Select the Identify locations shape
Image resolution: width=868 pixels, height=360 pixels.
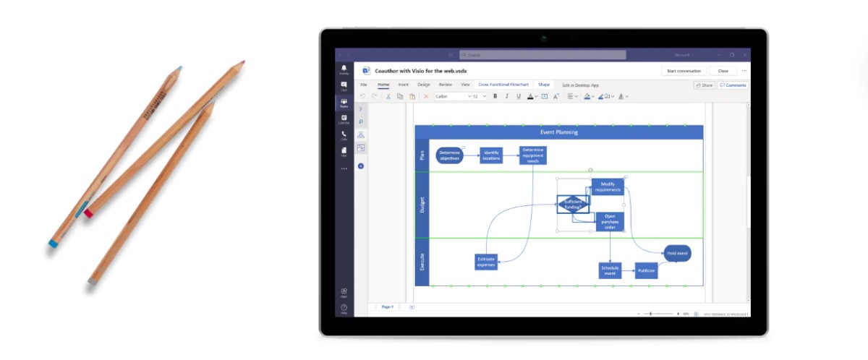491,155
